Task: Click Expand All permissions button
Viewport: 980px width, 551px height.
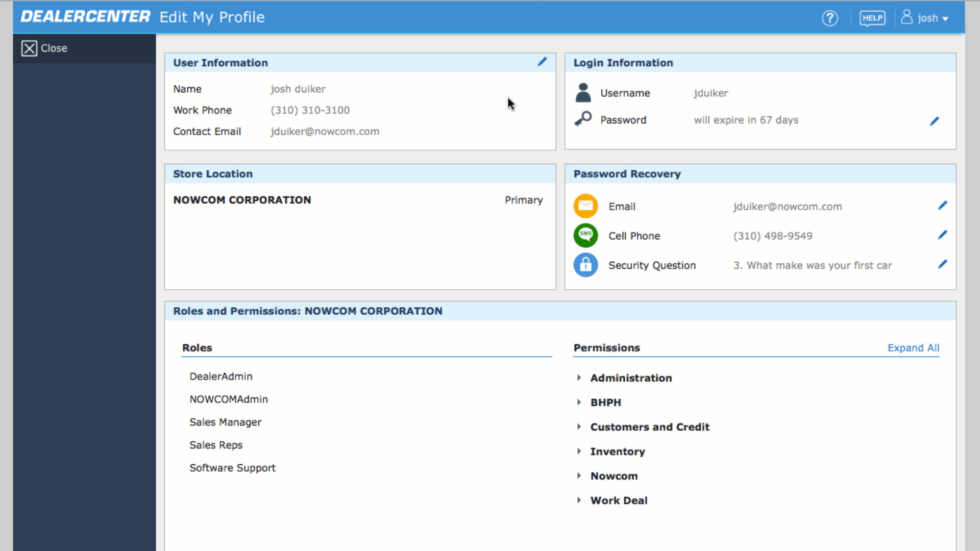Action: (913, 347)
